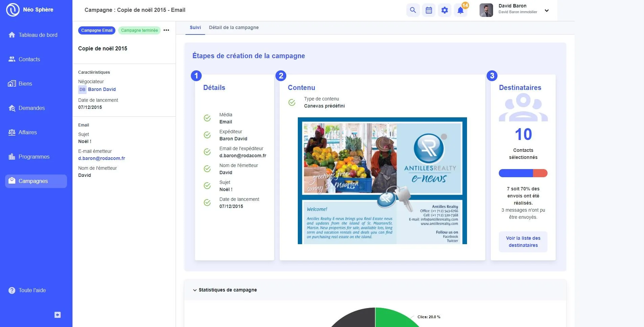Click the recipients sent progress bar
Viewport: 644px width, 327px height.
click(x=523, y=173)
